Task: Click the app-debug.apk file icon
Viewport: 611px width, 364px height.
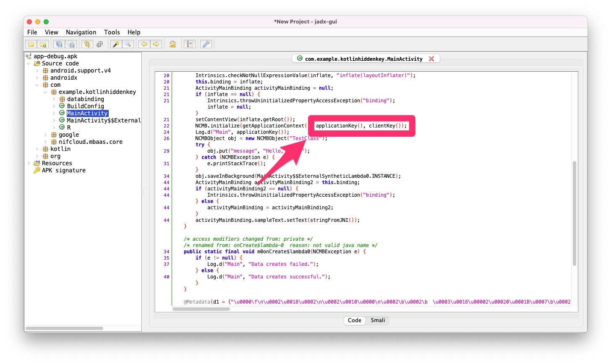Action: (x=29, y=56)
